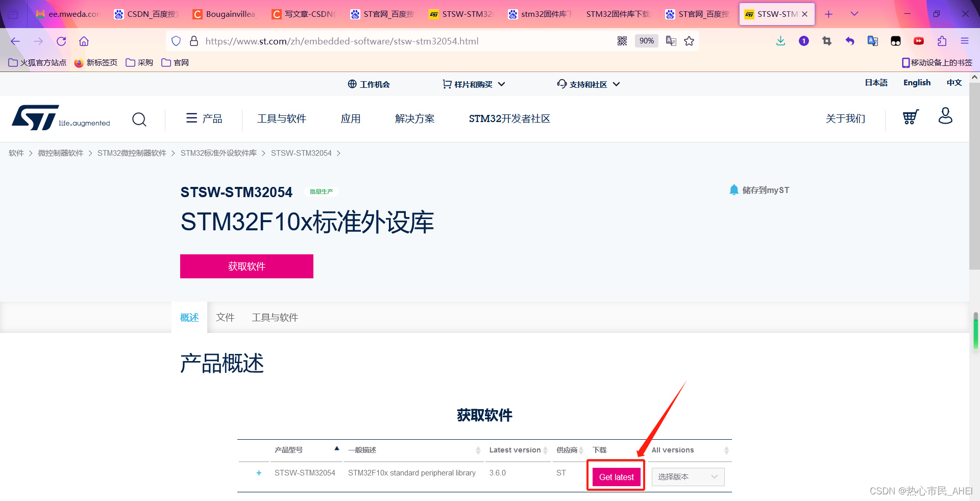
Task: View the site padlock security info
Action: (194, 41)
